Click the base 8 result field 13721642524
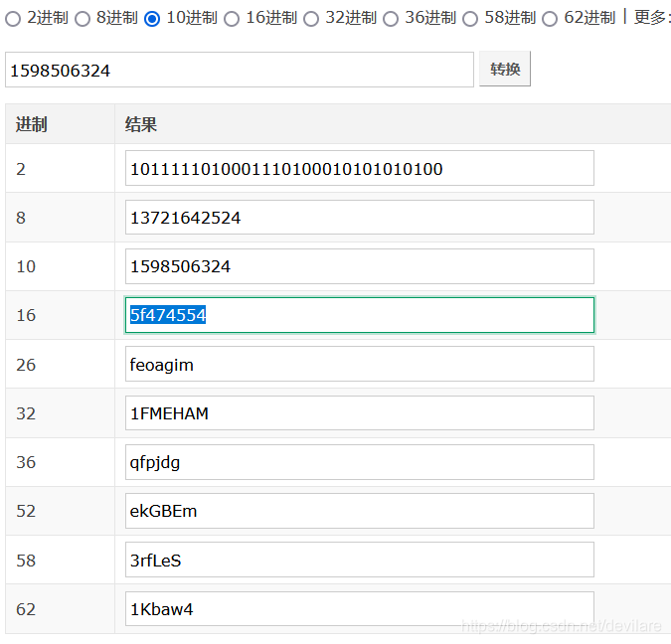The height and width of the screenshot is (644, 671). 360,217
